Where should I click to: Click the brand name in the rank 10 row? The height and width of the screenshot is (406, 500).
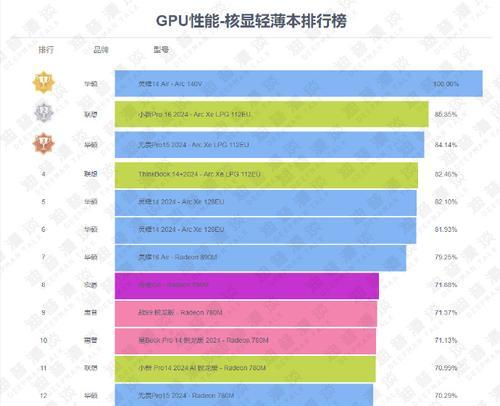[x=90, y=340]
